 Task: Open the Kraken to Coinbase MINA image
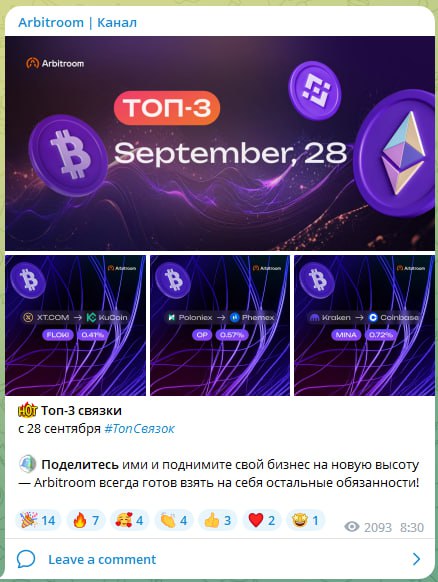tap(365, 325)
